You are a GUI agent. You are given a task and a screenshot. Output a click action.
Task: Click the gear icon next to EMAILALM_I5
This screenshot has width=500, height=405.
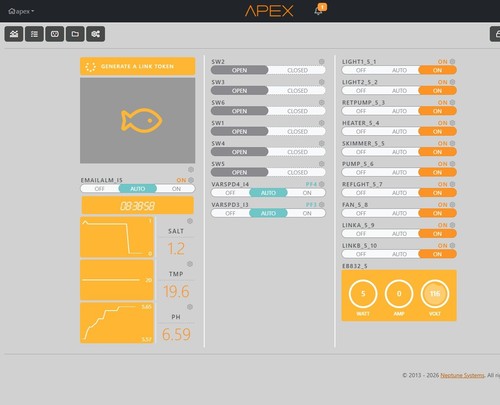pyautogui.click(x=191, y=180)
